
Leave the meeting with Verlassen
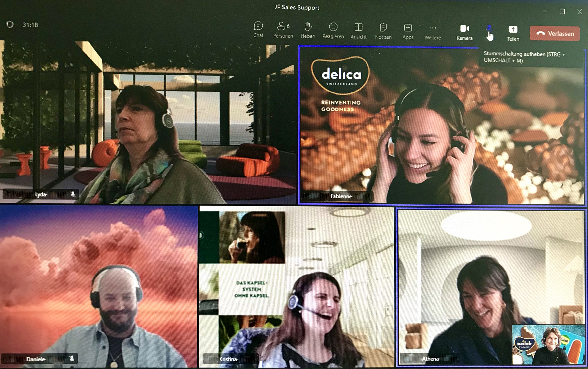point(555,33)
